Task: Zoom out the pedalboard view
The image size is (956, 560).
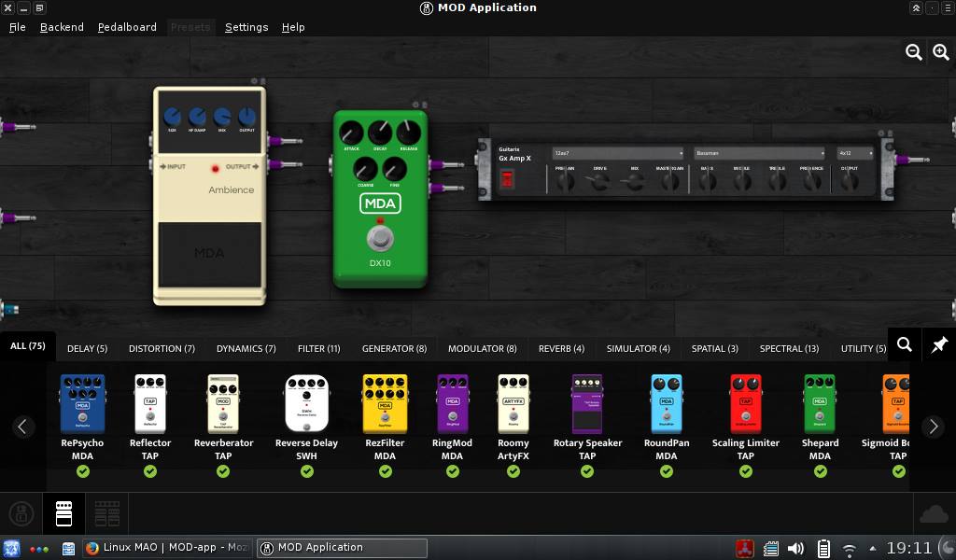Action: pyautogui.click(x=913, y=51)
